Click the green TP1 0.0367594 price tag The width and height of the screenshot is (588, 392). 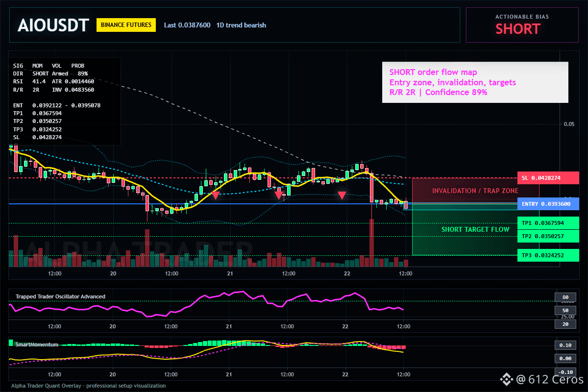point(548,223)
